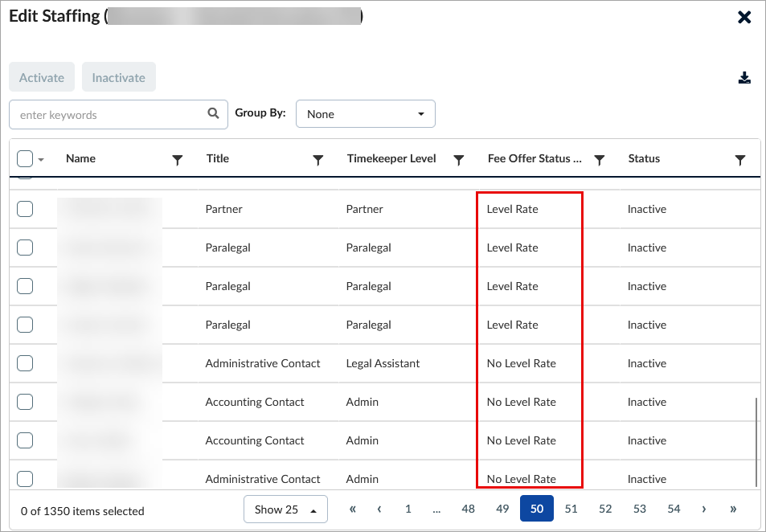Open the Status column filter
The image size is (766, 532).
pos(740,159)
